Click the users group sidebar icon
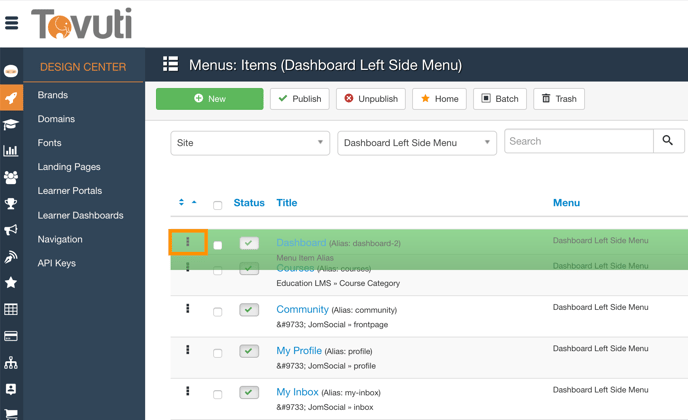Viewport: 688px width, 420px height. coord(11,177)
